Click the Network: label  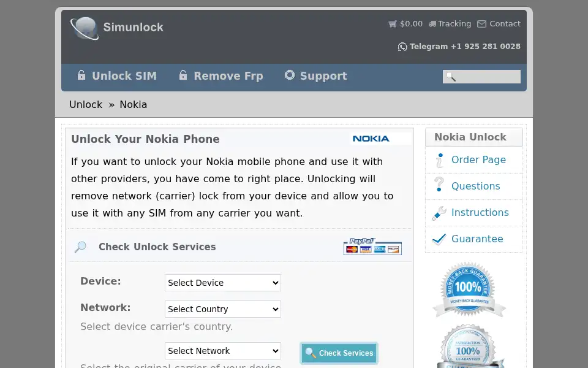tap(105, 307)
